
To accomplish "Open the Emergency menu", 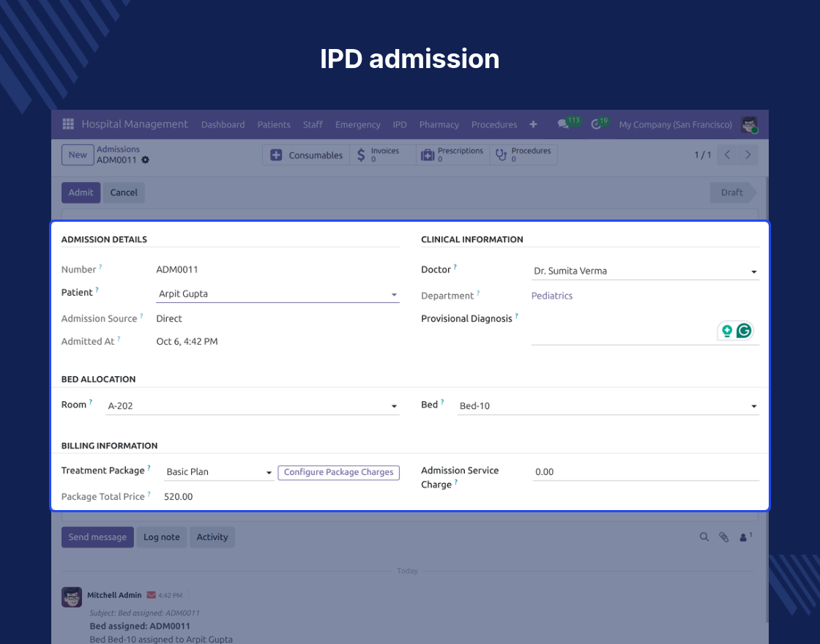I will [x=358, y=124].
